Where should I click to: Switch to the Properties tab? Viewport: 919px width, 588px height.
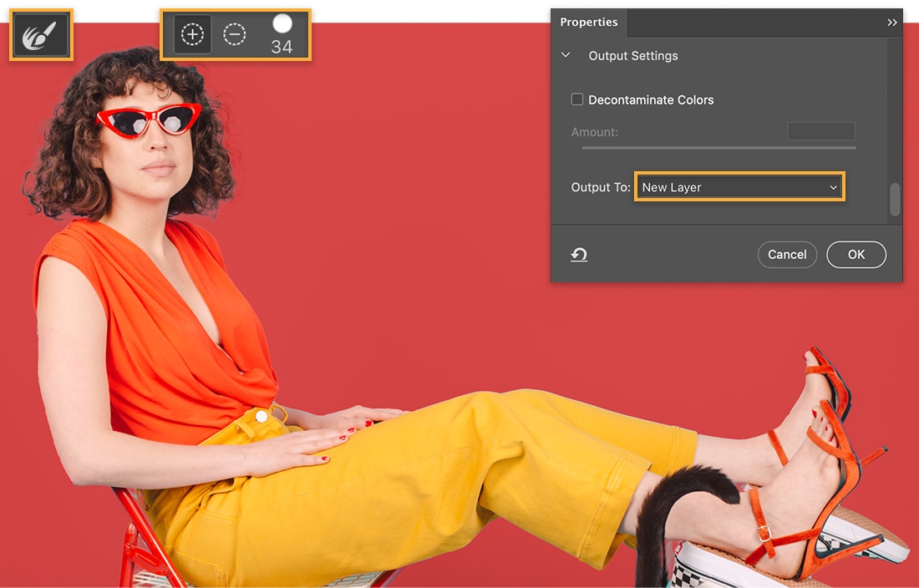coord(588,23)
